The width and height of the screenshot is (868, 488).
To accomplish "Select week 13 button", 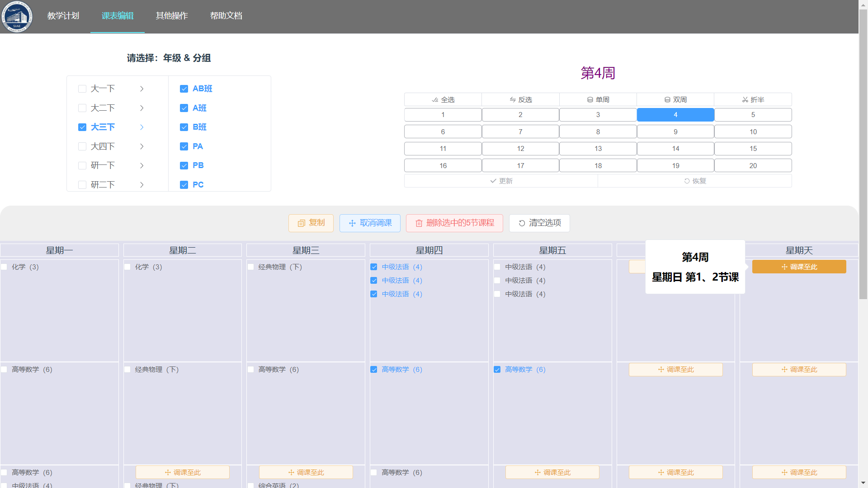I will [598, 149].
